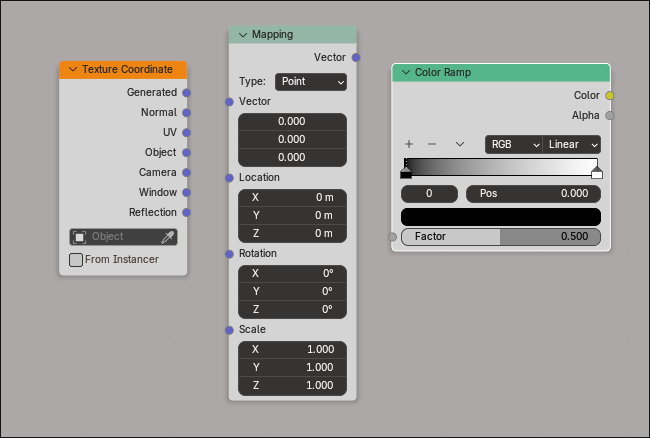Image resolution: width=650 pixels, height=438 pixels.
Task: Click the Object output socket
Action: pyautogui.click(x=187, y=152)
